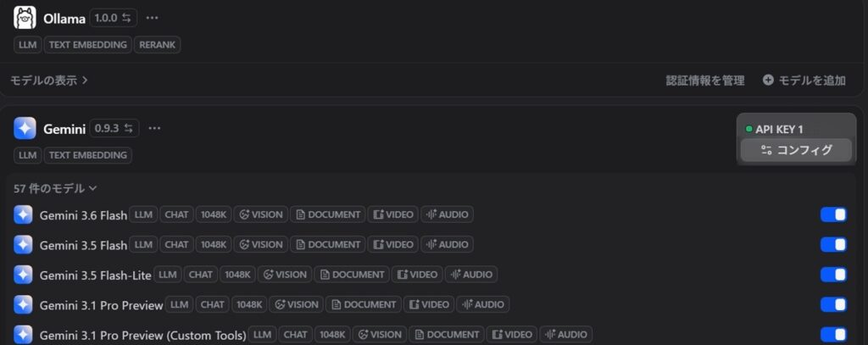Open Gemini version 0.9.3 switcher

coord(114,129)
